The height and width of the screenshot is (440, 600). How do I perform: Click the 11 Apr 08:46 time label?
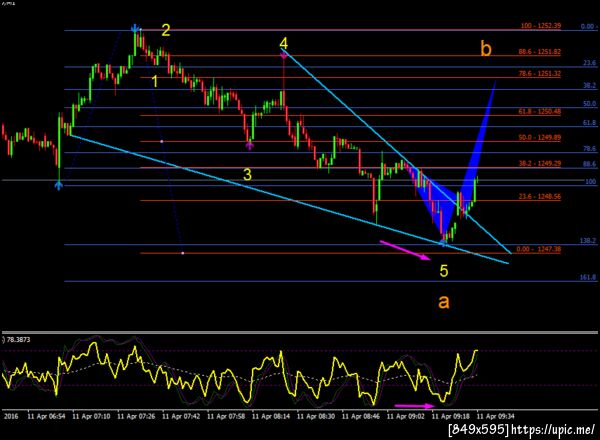point(361,416)
